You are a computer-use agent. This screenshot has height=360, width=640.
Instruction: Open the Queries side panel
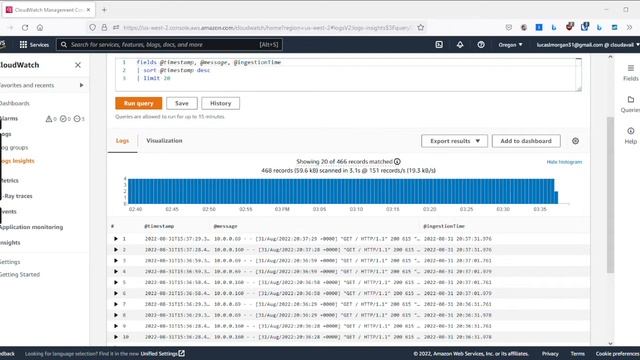click(631, 104)
